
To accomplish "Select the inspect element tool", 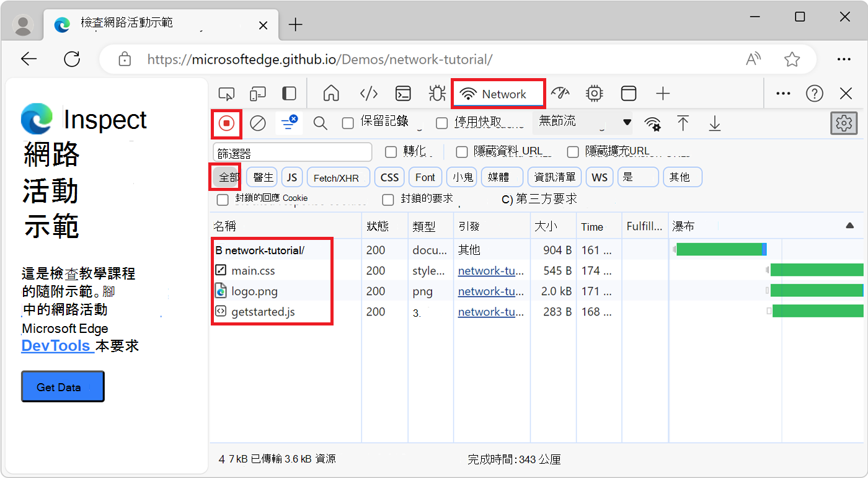I will pos(226,93).
